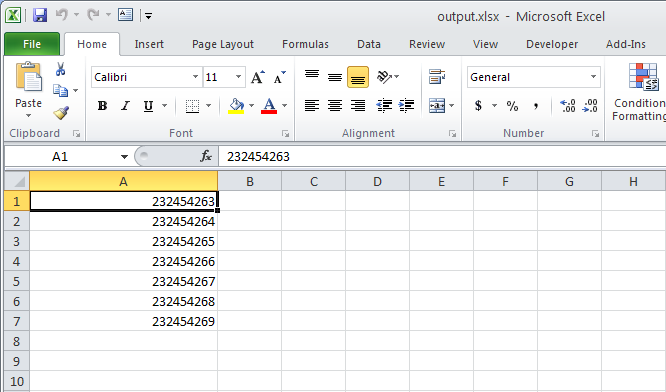Click the Decrease Decimal icon

pyautogui.click(x=590, y=105)
